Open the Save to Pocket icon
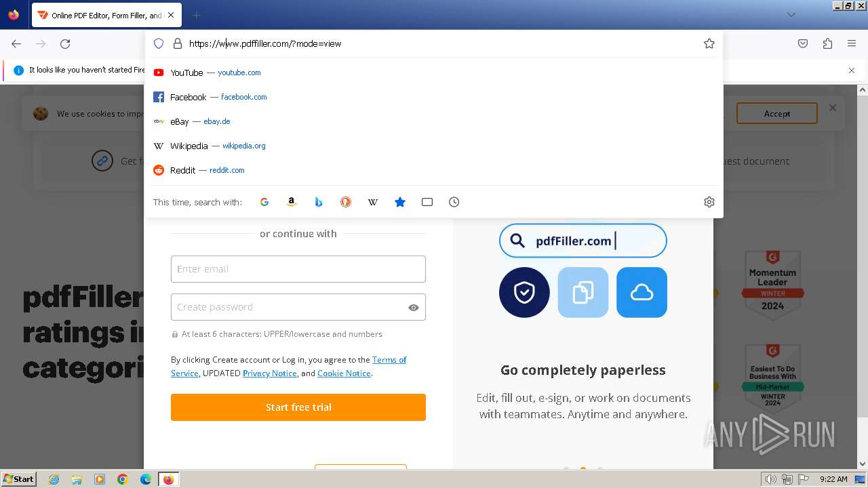 (803, 43)
